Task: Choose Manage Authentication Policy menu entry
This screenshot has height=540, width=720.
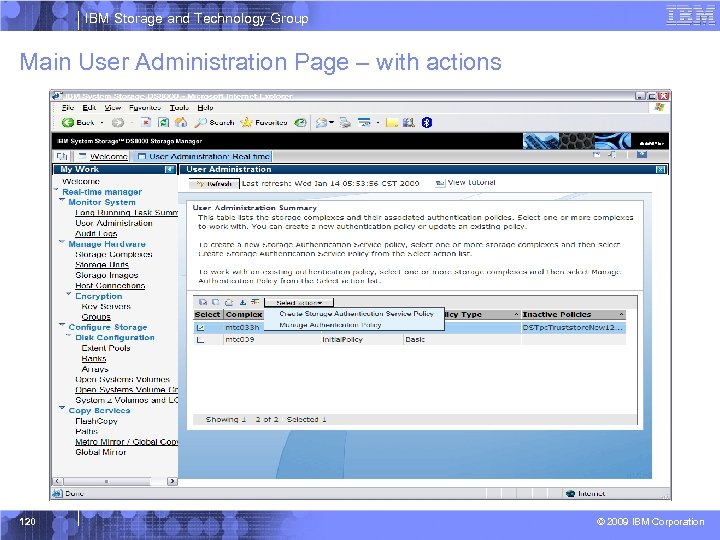Action: point(330,325)
